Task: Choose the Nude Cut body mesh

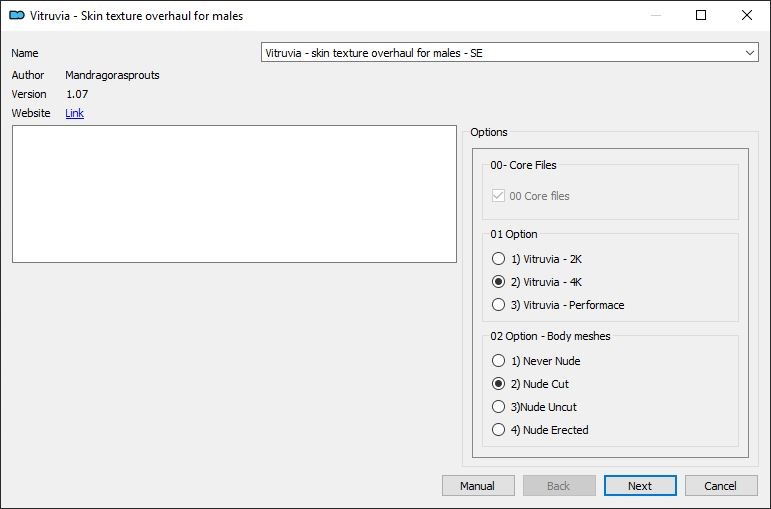Action: (498, 384)
